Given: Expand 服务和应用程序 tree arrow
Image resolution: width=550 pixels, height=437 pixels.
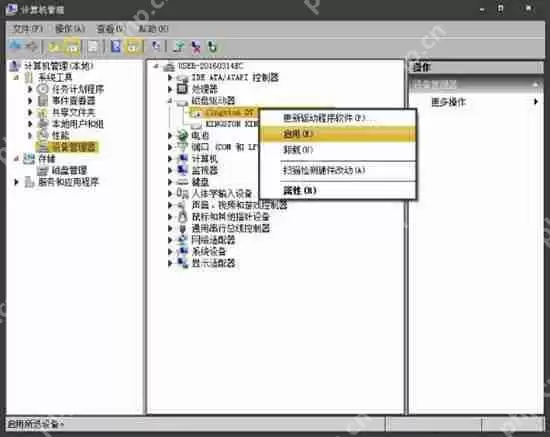Looking at the screenshot, I should (16, 182).
